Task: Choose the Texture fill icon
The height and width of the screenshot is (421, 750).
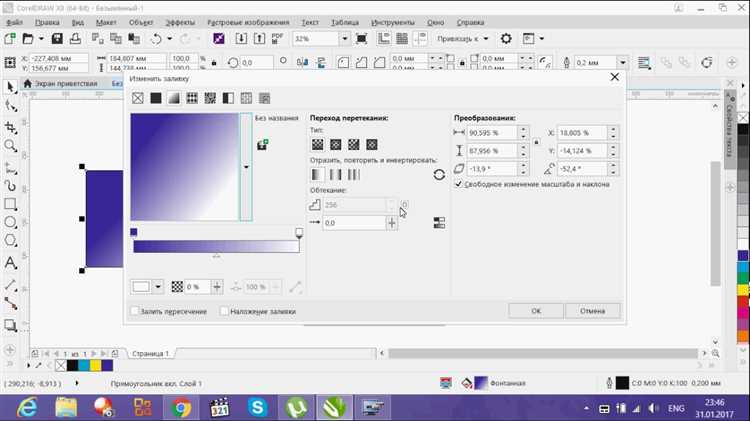Action: click(246, 98)
